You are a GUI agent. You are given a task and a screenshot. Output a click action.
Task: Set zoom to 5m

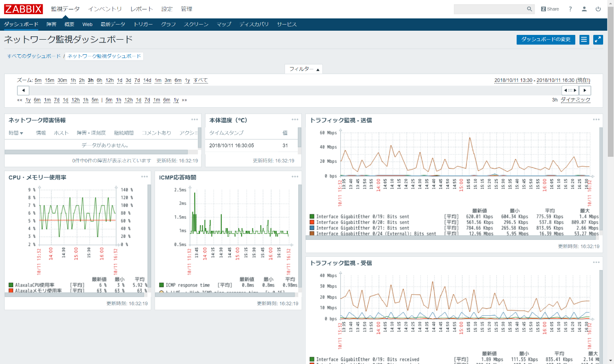tap(38, 80)
